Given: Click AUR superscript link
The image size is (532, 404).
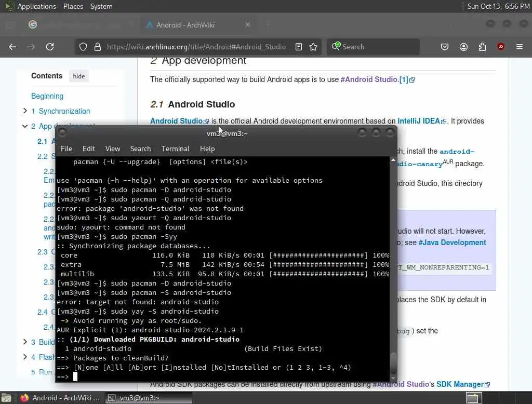Looking at the screenshot, I should 448,161.
